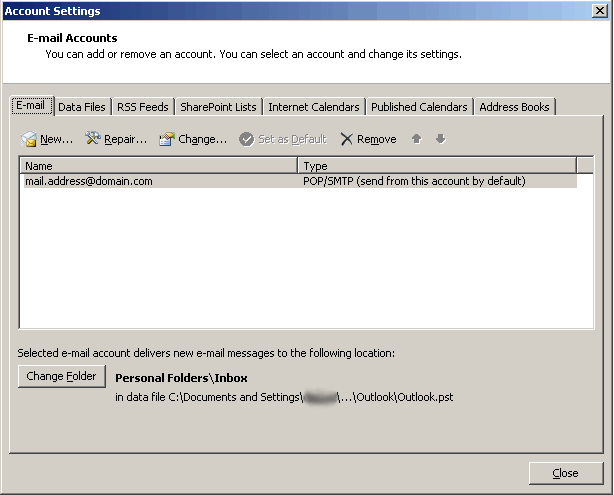
Task: Click the New account envelope icon
Action: click(x=29, y=139)
